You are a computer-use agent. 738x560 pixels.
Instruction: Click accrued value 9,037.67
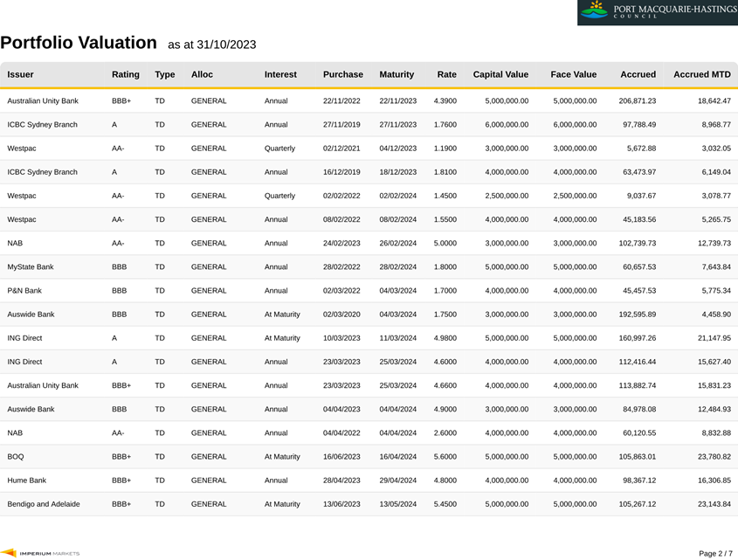(641, 196)
